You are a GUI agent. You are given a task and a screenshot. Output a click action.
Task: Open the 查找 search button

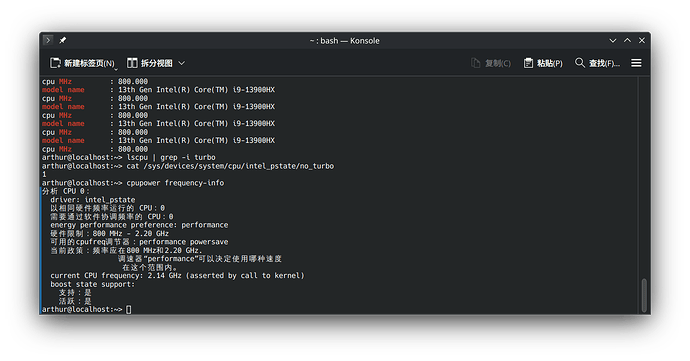[597, 63]
